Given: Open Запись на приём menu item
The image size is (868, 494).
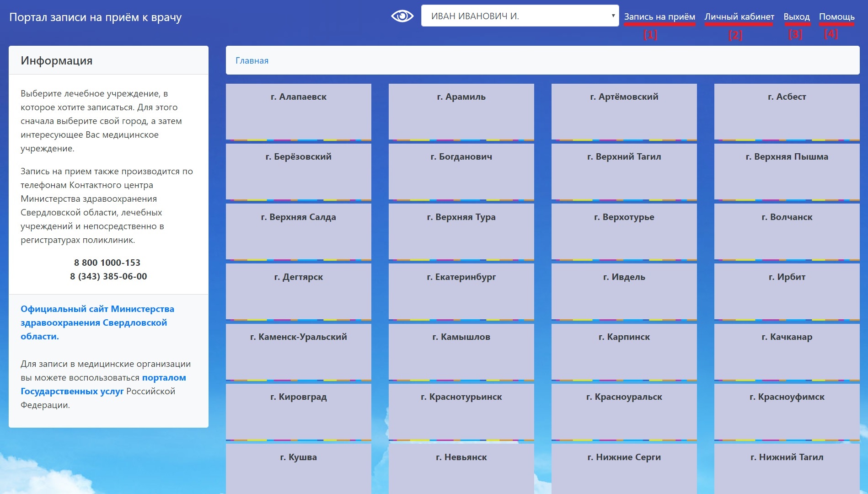Looking at the screenshot, I should (659, 17).
